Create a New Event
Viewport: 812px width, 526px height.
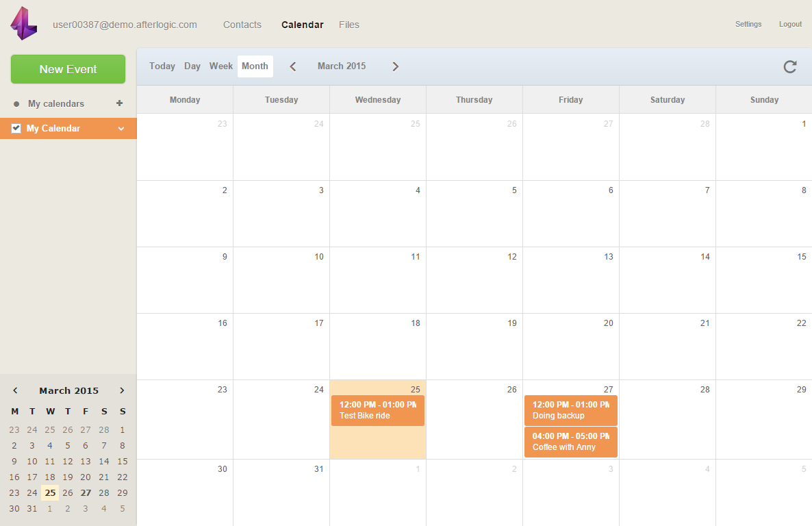pos(68,69)
